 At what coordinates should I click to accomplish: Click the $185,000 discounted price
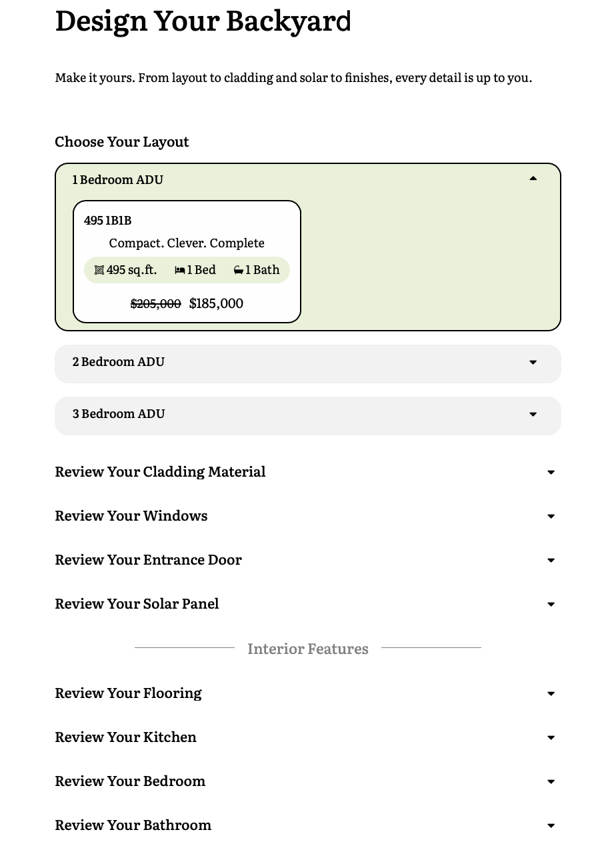(216, 303)
